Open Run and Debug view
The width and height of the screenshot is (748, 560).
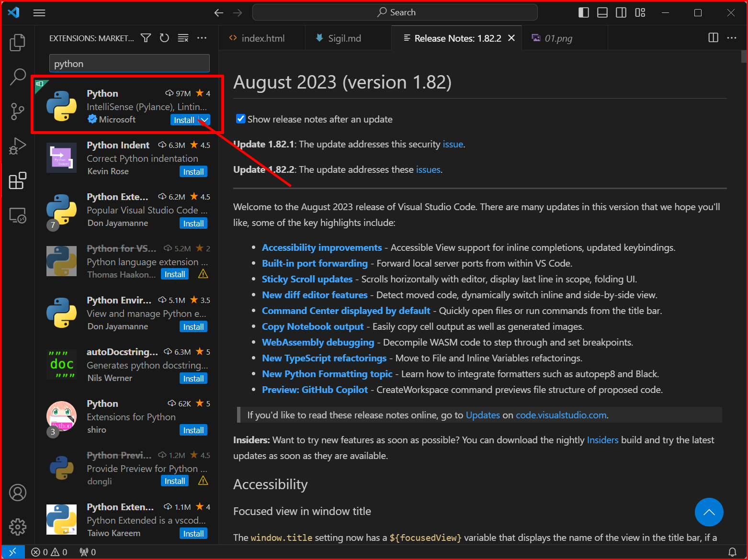[x=18, y=146]
